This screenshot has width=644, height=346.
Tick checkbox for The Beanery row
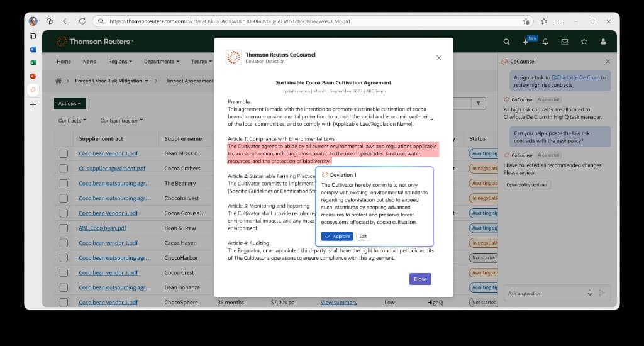click(64, 183)
